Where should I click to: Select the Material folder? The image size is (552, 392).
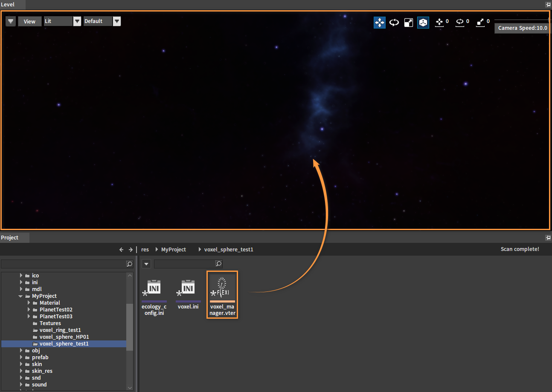tap(50, 303)
